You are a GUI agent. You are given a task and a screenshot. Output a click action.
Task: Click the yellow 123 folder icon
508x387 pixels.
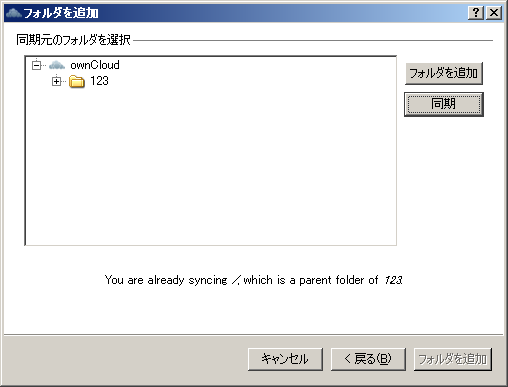pyautogui.click(x=77, y=81)
